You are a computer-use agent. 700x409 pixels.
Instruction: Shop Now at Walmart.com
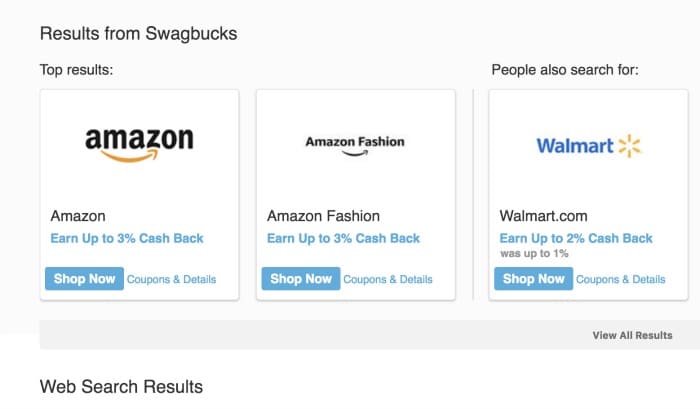(533, 279)
